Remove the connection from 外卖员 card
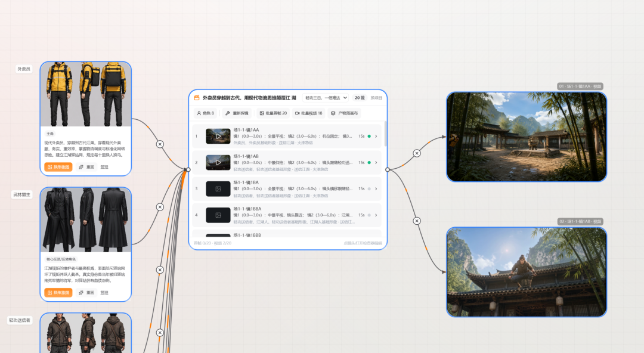Screen dimensions: 644x353 pyautogui.click(x=160, y=144)
